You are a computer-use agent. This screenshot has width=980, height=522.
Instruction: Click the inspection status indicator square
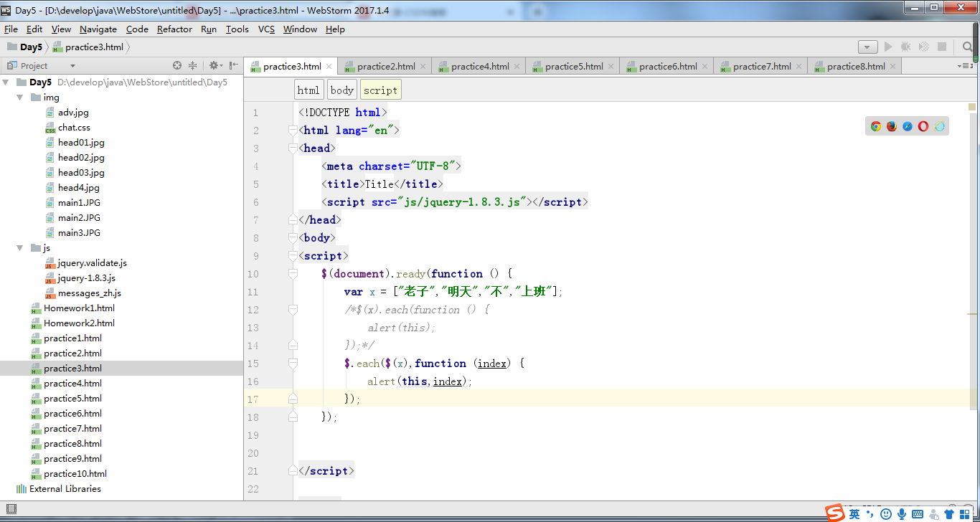coord(972,108)
